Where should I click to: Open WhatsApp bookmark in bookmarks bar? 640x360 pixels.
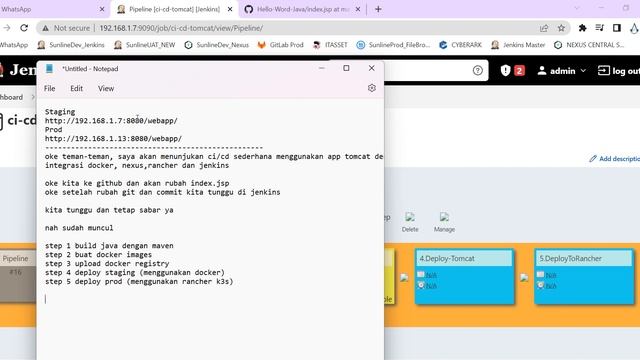[13, 45]
